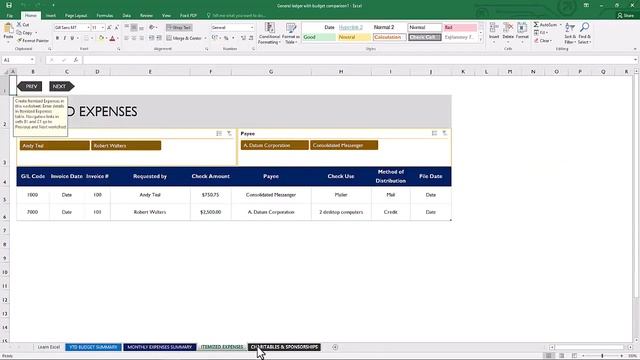Image resolution: width=640 pixels, height=360 pixels.
Task: Toggle Italic formatting
Action: [64, 38]
